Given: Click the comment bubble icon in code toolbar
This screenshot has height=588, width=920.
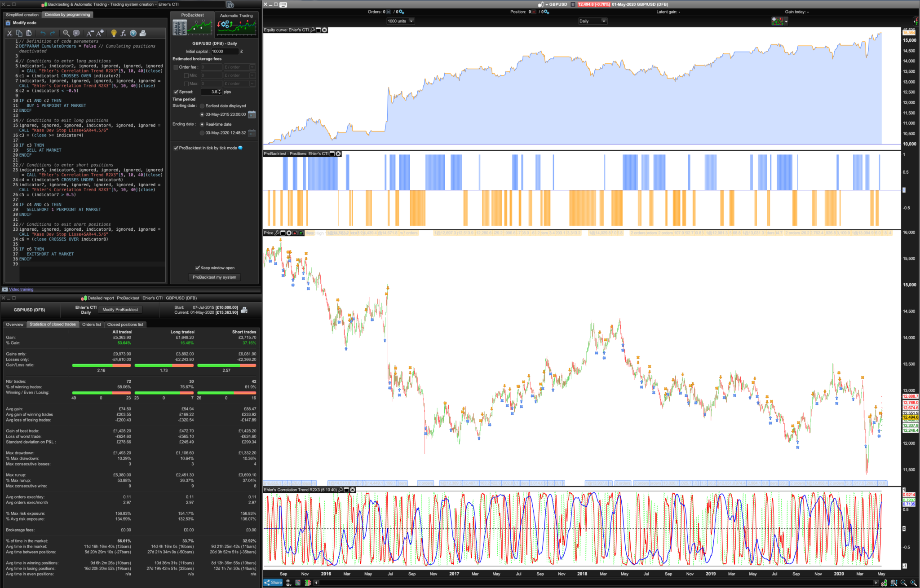Looking at the screenshot, I should click(x=76, y=33).
